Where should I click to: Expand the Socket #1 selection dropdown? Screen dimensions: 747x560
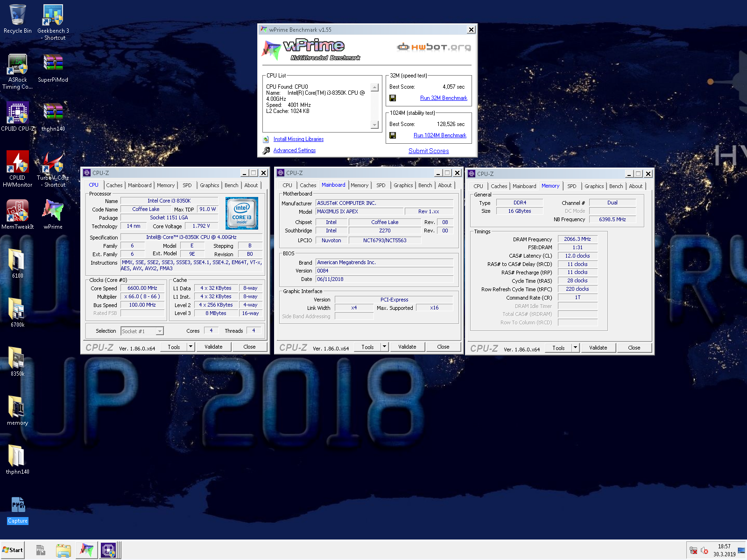pos(160,331)
